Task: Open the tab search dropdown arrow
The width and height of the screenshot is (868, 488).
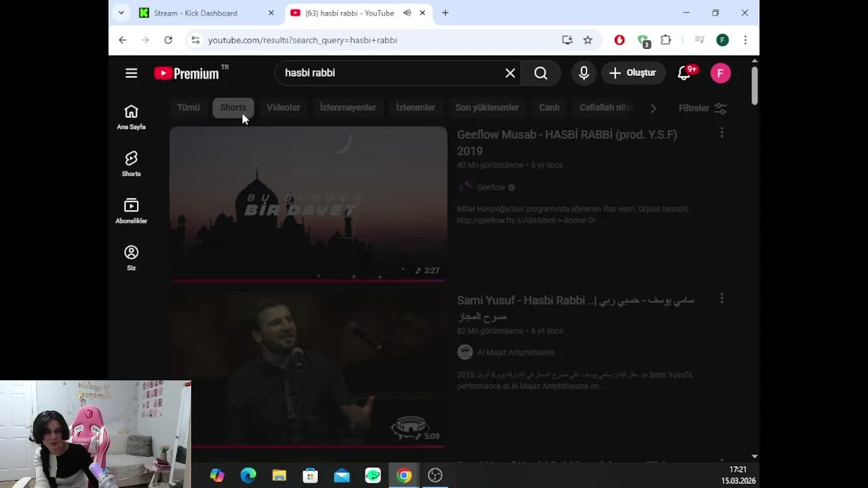Action: point(121,13)
